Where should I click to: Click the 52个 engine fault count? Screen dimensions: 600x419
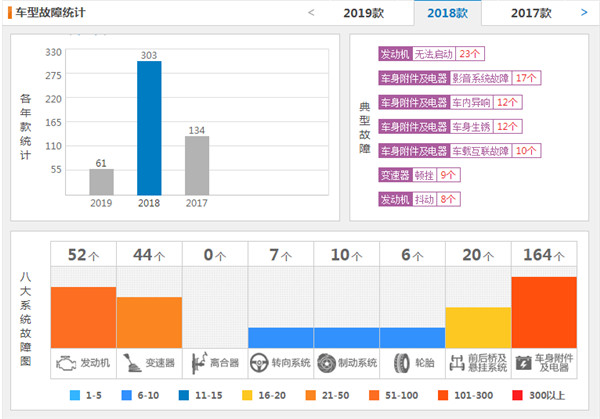tap(83, 255)
